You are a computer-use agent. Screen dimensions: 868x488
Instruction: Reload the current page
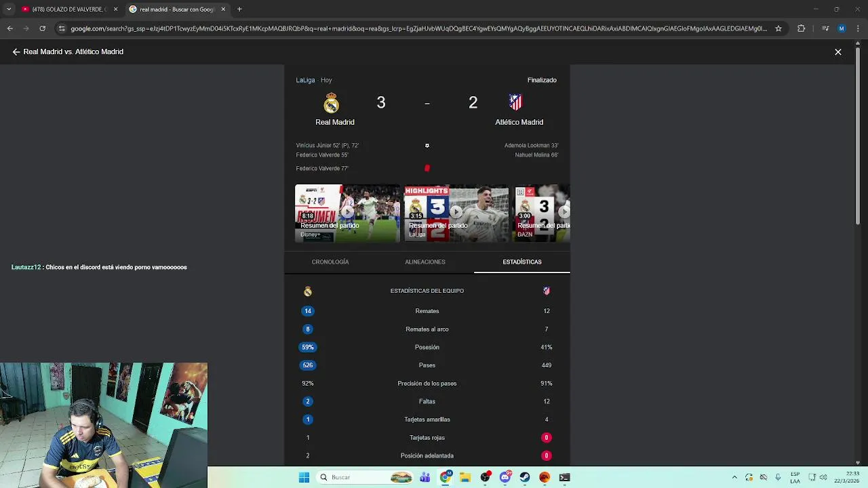(x=42, y=28)
